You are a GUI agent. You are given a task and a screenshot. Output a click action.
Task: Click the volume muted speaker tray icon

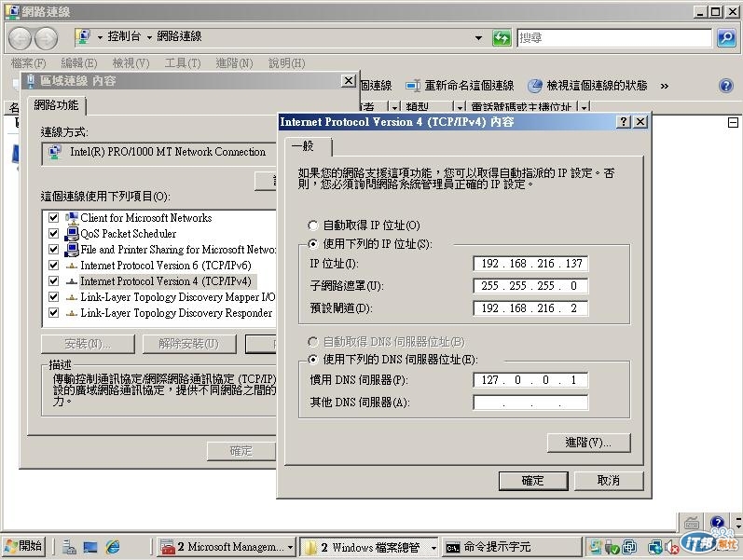[671, 547]
